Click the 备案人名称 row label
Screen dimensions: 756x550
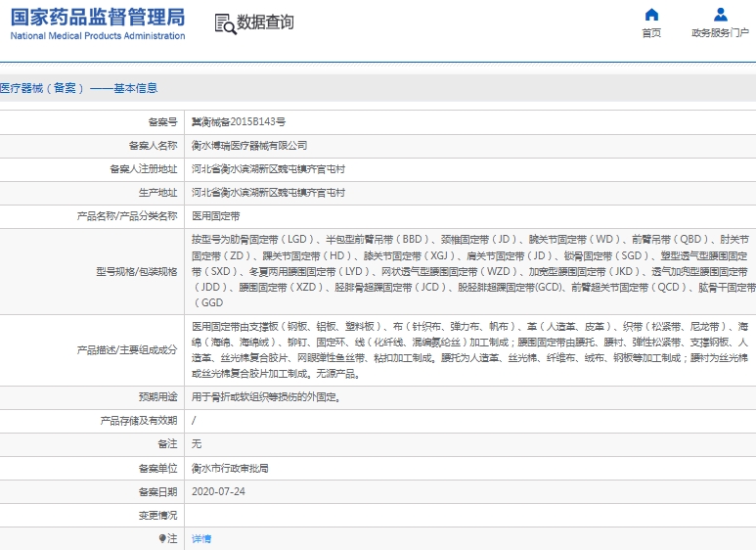pos(154,145)
